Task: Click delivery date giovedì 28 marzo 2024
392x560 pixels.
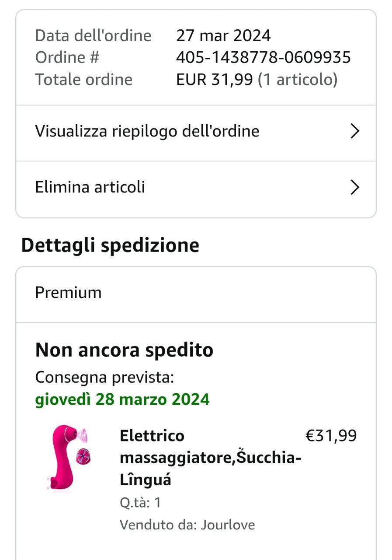Action: pyautogui.click(x=122, y=399)
